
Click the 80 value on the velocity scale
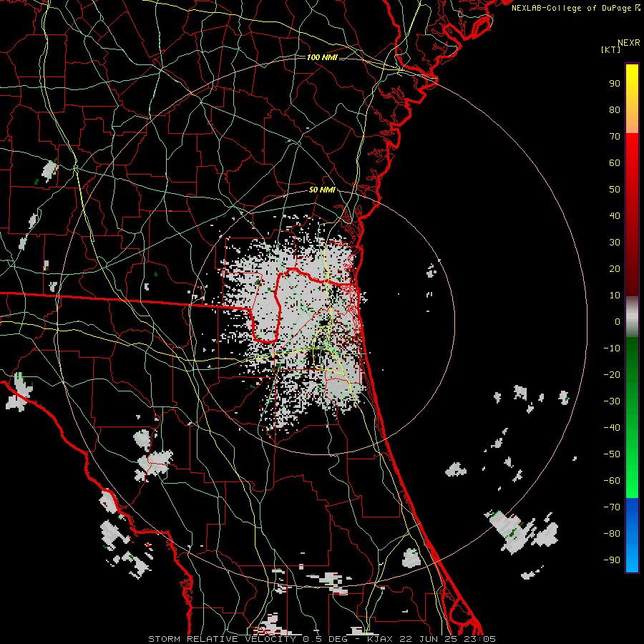coord(615,110)
